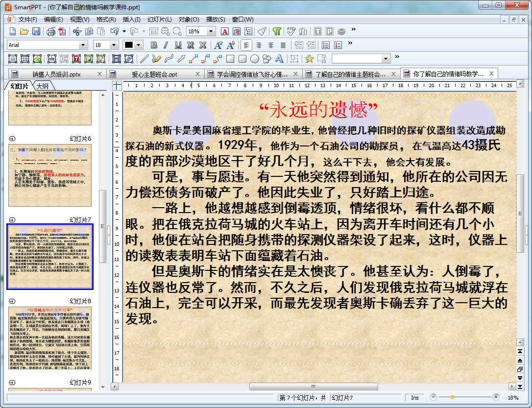
Task: Select the slide 6 thumbnail
Action: click(x=50, y=175)
